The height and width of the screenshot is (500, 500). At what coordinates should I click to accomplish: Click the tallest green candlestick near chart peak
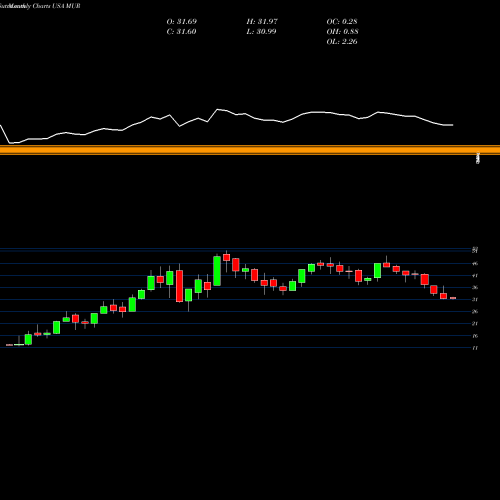[217, 271]
